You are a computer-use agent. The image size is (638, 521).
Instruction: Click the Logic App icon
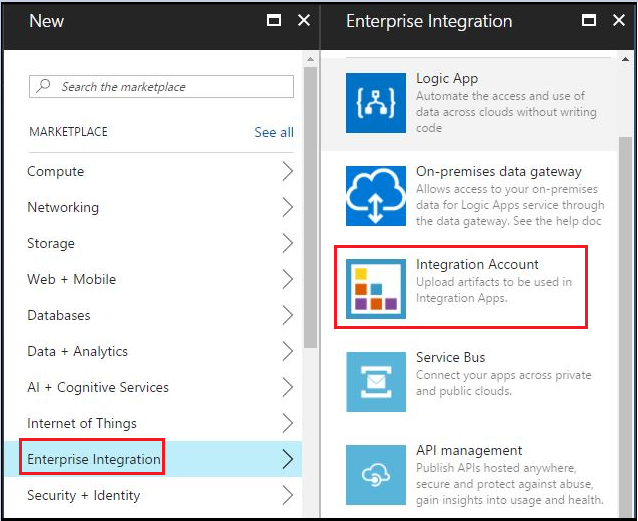pyautogui.click(x=376, y=103)
